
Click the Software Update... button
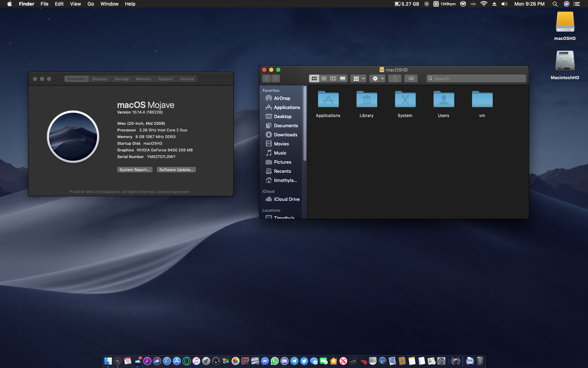click(x=176, y=170)
